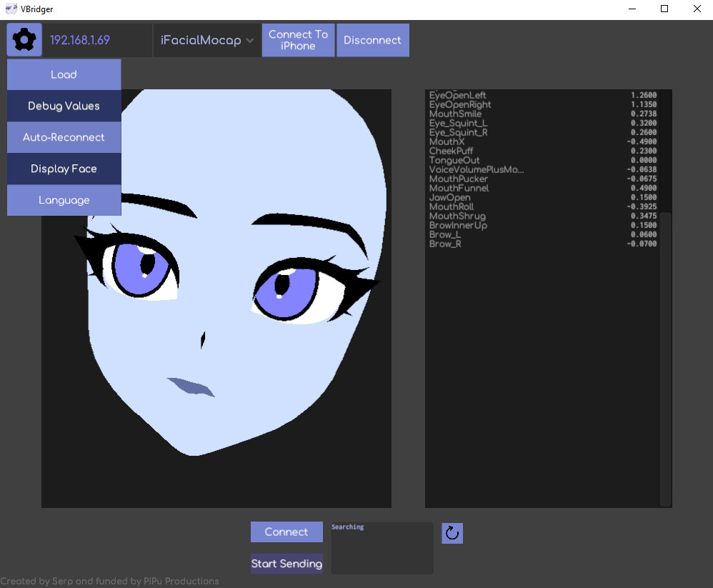
Task: Toggle Auto-Reconnect in settings menu
Action: pyautogui.click(x=64, y=137)
